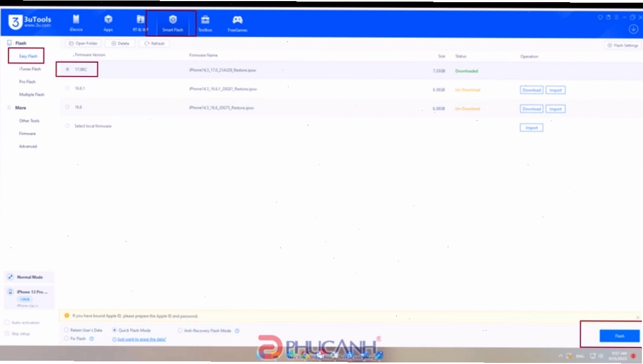This screenshot has width=643, height=364.
Task: Import a local firmware file
Action: click(x=531, y=128)
